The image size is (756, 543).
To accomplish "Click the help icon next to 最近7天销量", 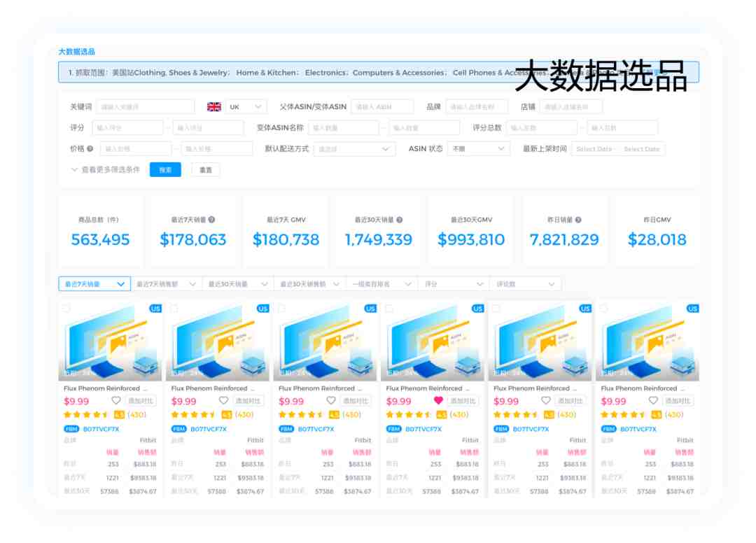I will pyautogui.click(x=211, y=220).
